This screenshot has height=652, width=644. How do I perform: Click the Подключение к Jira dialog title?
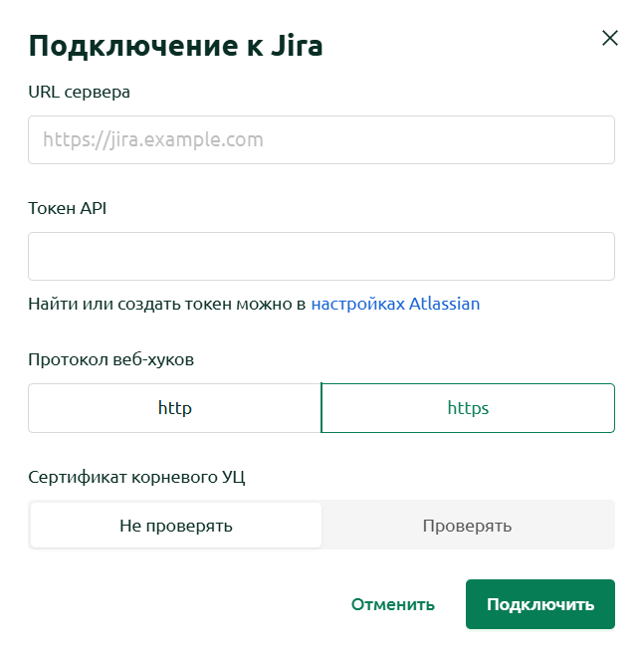point(175,46)
